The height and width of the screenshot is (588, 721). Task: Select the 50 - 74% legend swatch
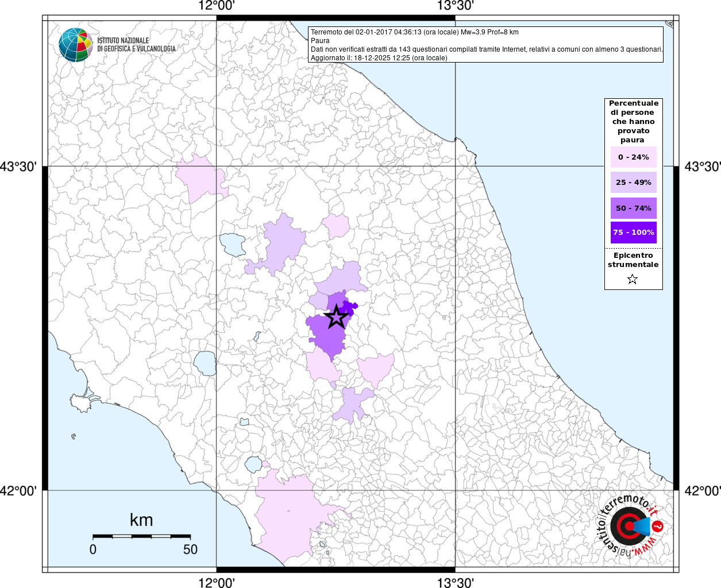pyautogui.click(x=633, y=208)
